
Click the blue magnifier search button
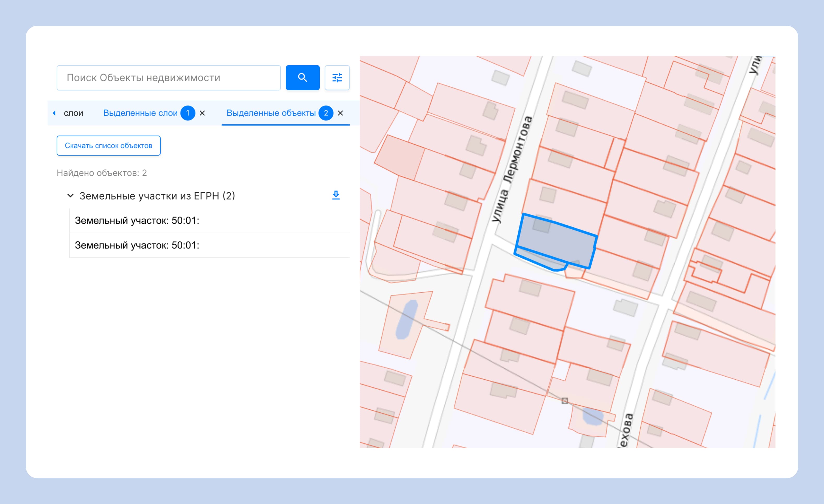click(x=302, y=78)
